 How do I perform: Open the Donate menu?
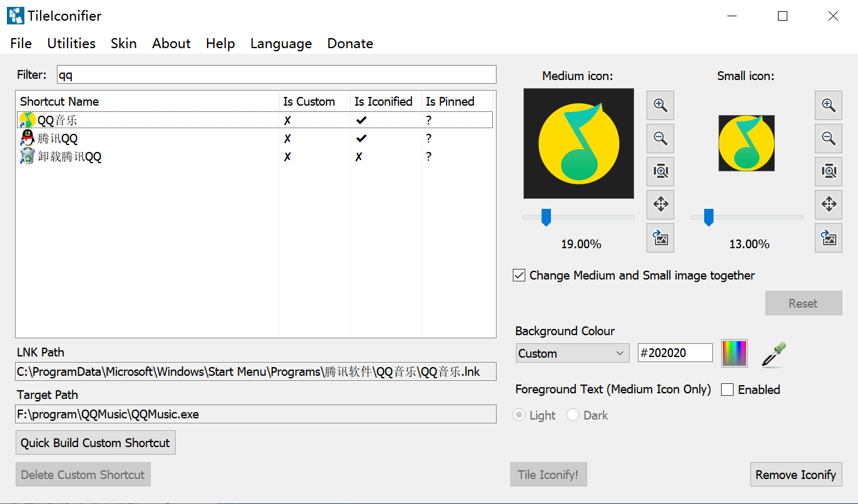350,43
